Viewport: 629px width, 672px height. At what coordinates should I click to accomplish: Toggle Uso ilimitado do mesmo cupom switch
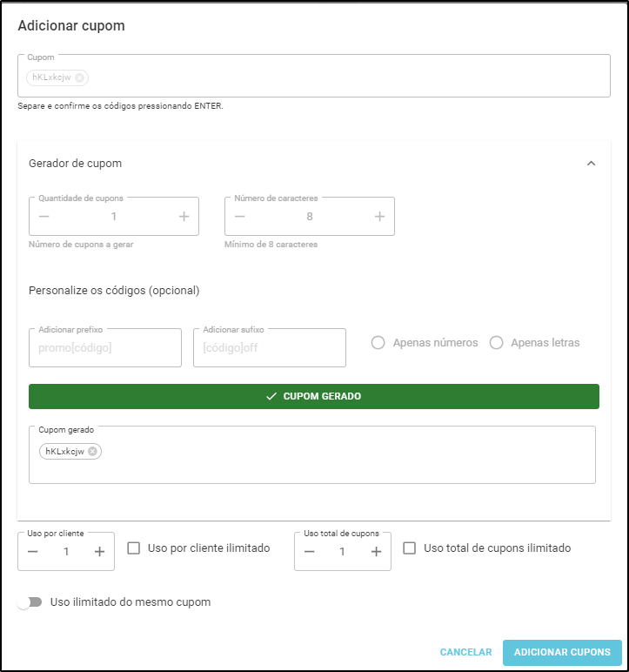coord(30,602)
